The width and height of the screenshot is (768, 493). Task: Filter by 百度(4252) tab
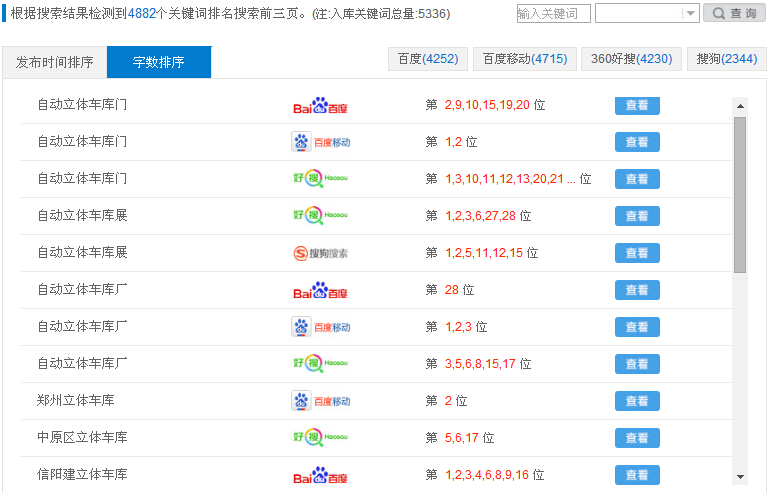coord(428,59)
